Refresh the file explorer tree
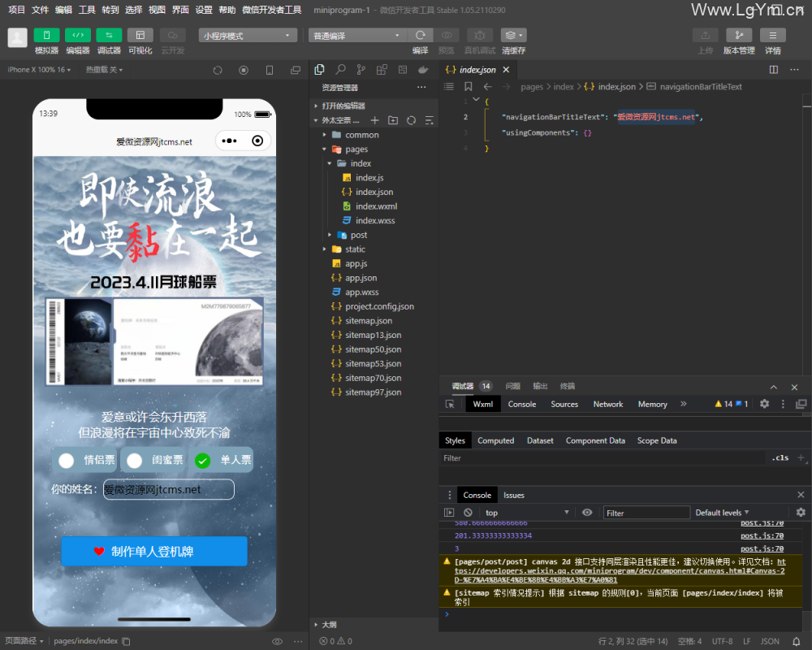The image size is (812, 650). pos(411,120)
